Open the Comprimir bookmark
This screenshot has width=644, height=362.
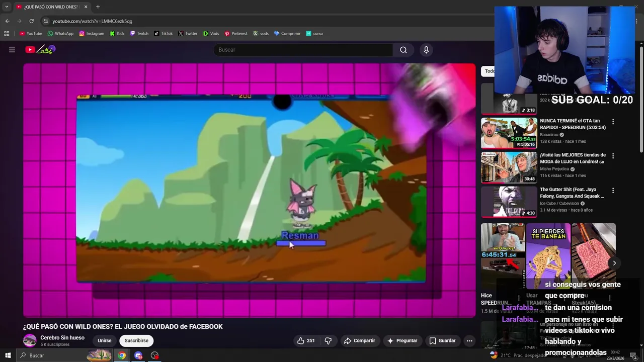(x=287, y=34)
